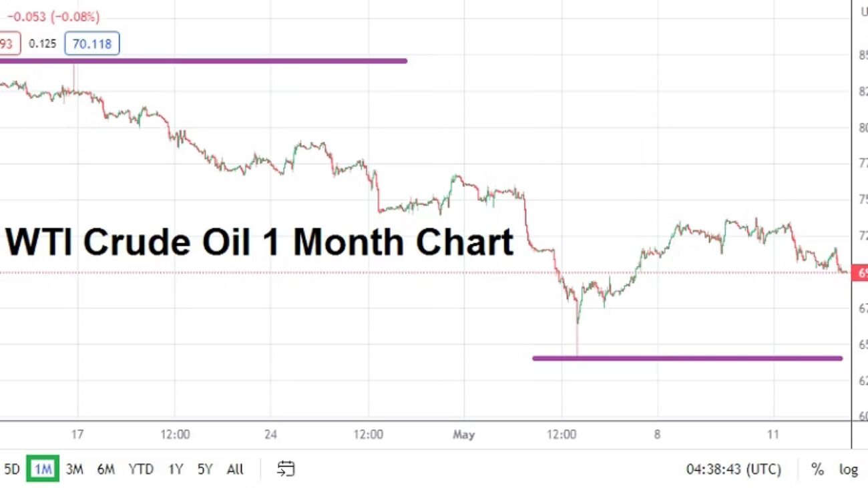Open the go-to-date calendar icon
This screenshot has width=868, height=488.
(286, 469)
